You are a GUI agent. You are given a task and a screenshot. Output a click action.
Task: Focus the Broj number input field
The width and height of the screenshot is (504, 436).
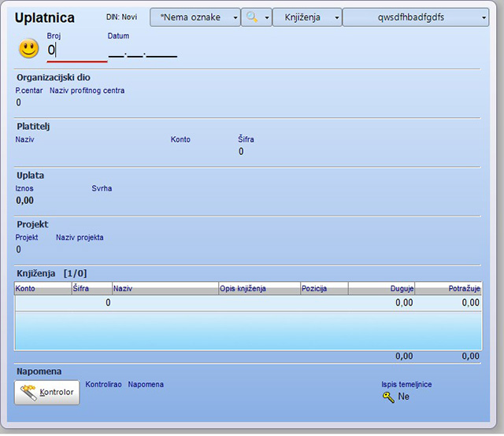point(76,51)
